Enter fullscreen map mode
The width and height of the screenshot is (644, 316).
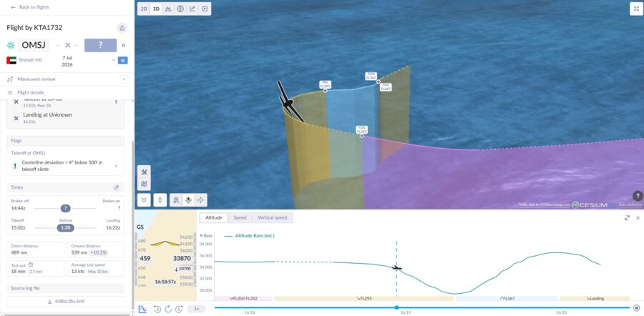coord(636,9)
